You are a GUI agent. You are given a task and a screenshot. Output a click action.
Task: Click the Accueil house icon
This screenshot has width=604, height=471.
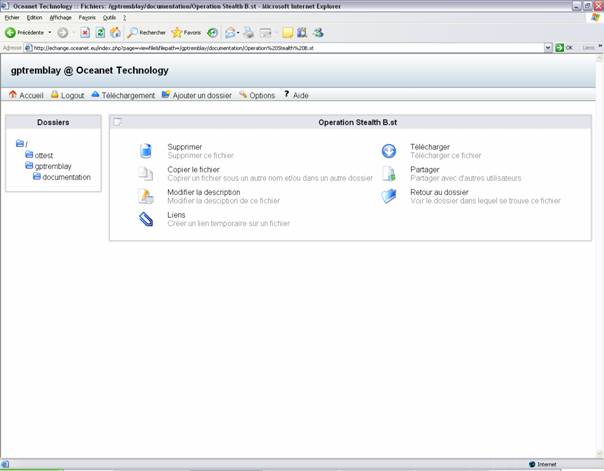tap(13, 94)
